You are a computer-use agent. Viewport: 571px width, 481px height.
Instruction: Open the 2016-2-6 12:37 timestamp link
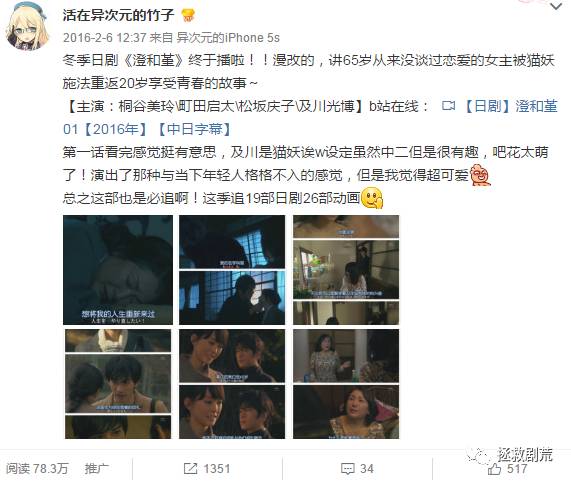pyautogui.click(x=105, y=38)
